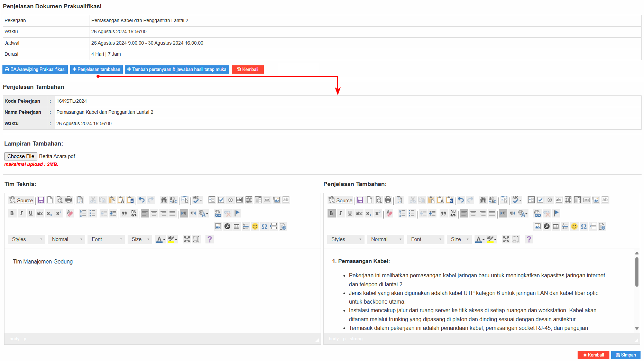Image resolution: width=644 pixels, height=361 pixels.
Task: Pick text color in Tim Teknis editor
Action: click(x=160, y=239)
